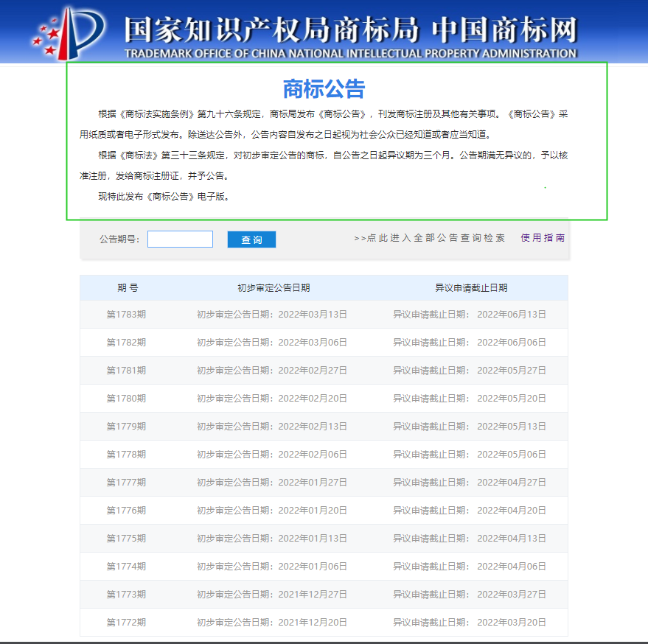Click the 初步审定公告日期 column header

pos(274,288)
